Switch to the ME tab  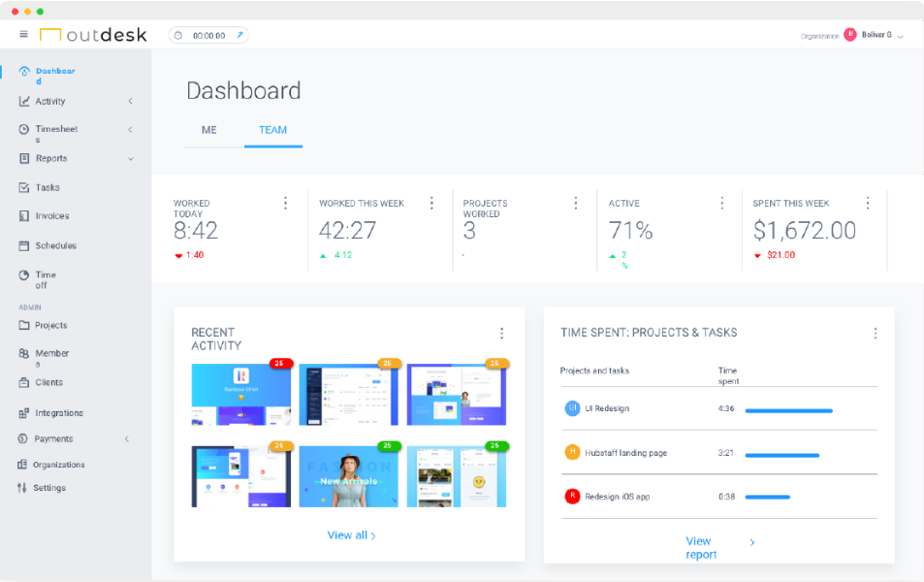click(209, 130)
